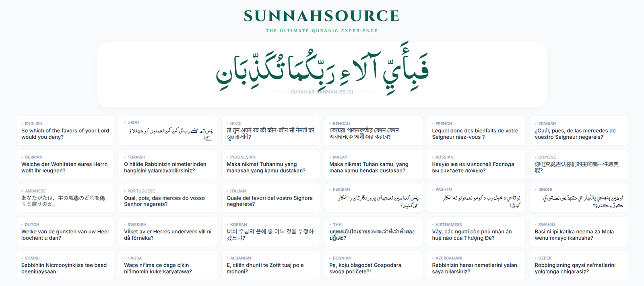The width and height of the screenshot is (644, 286).
Task: Select the Persian translation card
Action: pos(373,198)
